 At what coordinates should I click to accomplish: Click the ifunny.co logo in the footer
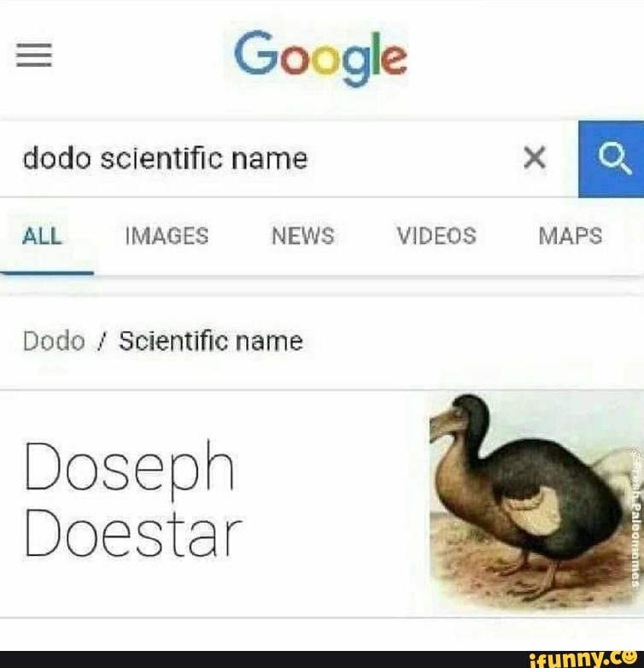click(583, 659)
